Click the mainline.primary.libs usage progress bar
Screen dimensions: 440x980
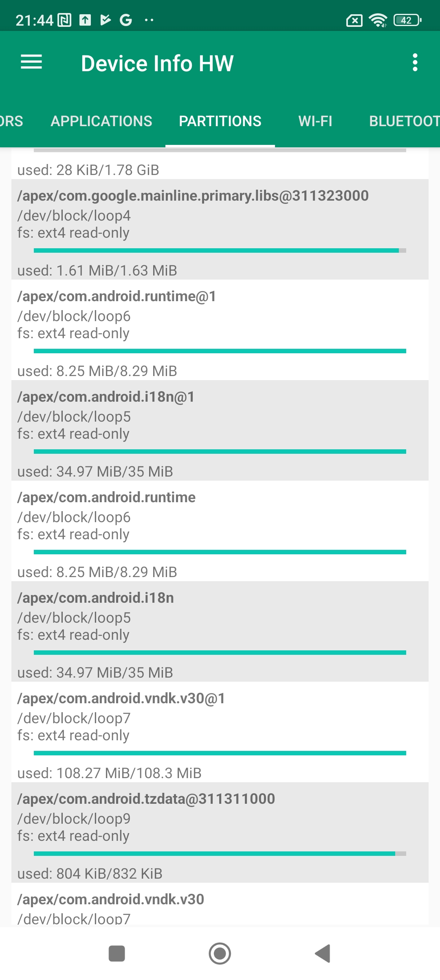pos(220,250)
